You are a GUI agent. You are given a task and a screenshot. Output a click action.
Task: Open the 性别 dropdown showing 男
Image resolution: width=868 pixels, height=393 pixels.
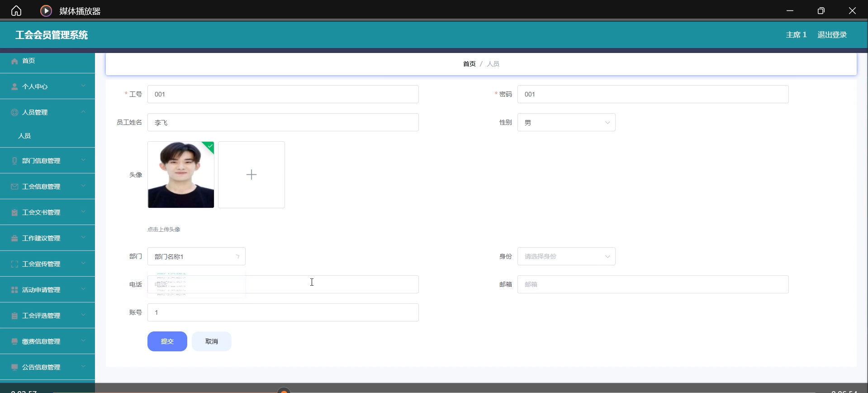(x=566, y=122)
